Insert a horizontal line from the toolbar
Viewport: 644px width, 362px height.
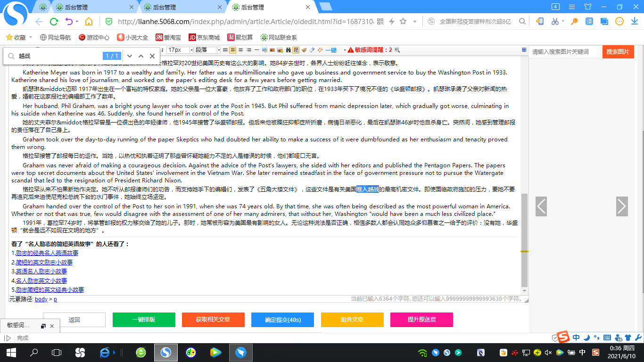coord(256,49)
